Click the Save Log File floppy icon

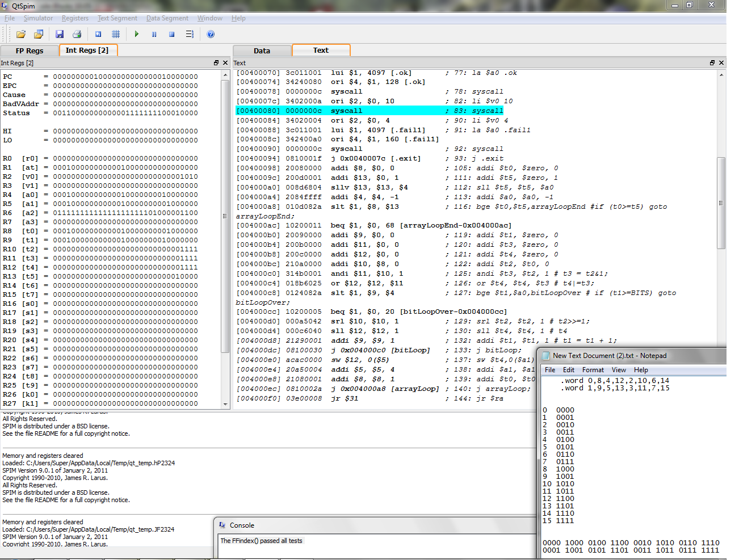(60, 35)
